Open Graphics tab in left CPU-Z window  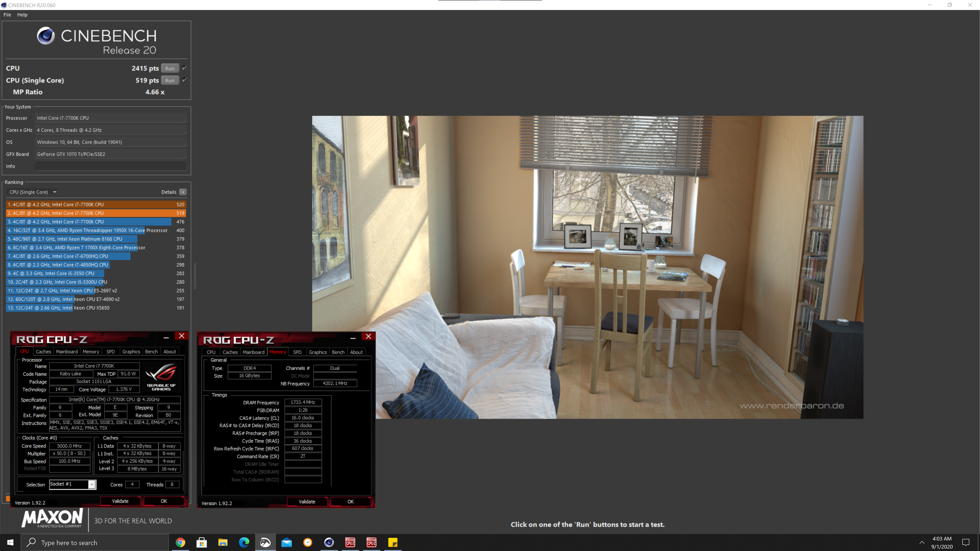131,351
